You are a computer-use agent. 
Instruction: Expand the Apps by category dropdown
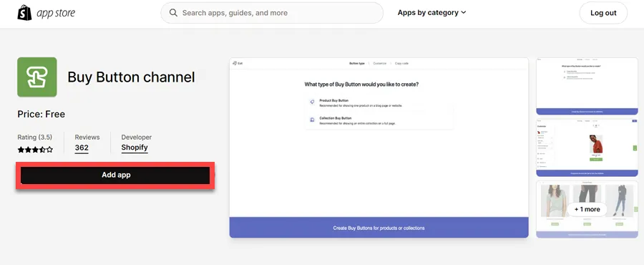coord(431,13)
